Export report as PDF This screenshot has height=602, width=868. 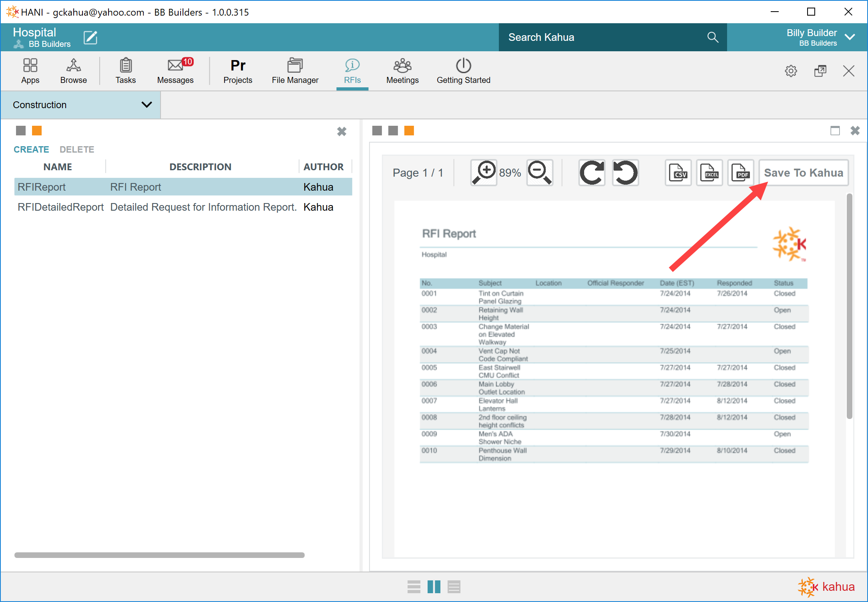(741, 173)
